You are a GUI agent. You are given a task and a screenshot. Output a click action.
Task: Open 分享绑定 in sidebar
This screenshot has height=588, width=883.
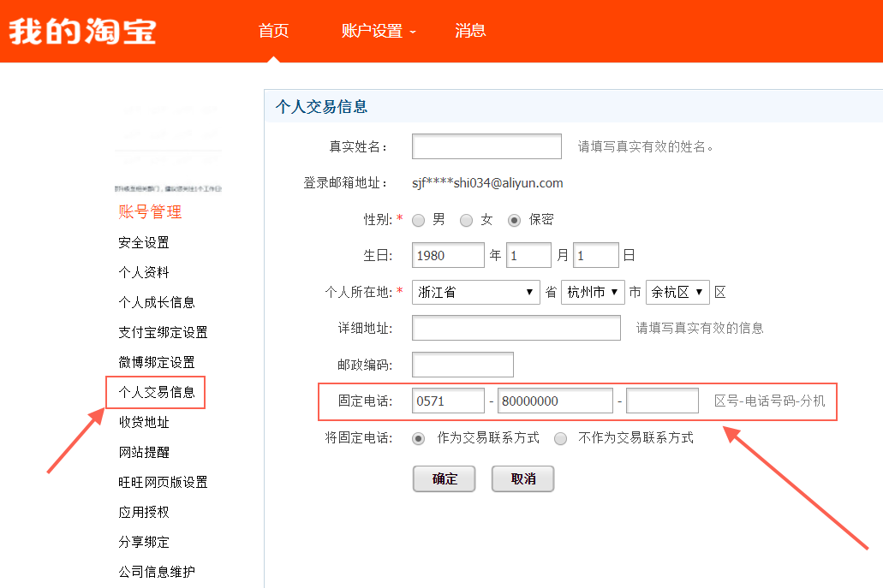click(144, 542)
